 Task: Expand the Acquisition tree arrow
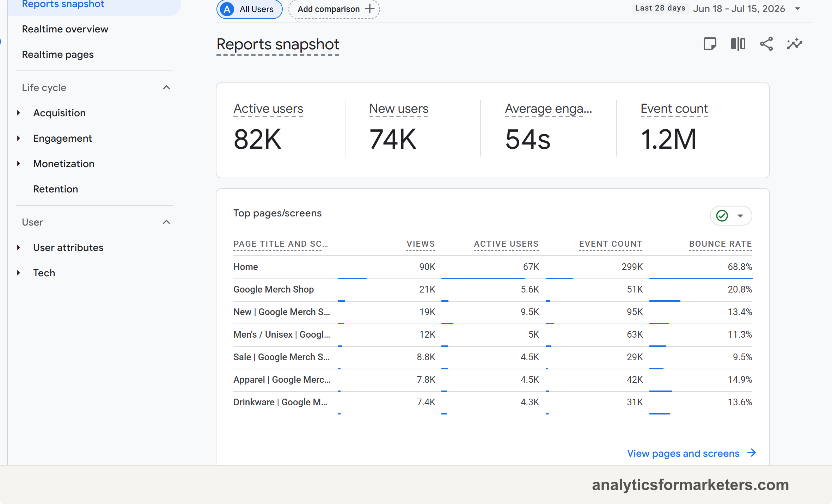(19, 113)
